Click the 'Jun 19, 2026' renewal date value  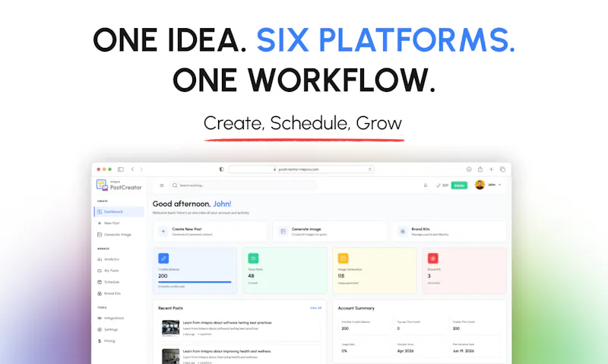[464, 351]
